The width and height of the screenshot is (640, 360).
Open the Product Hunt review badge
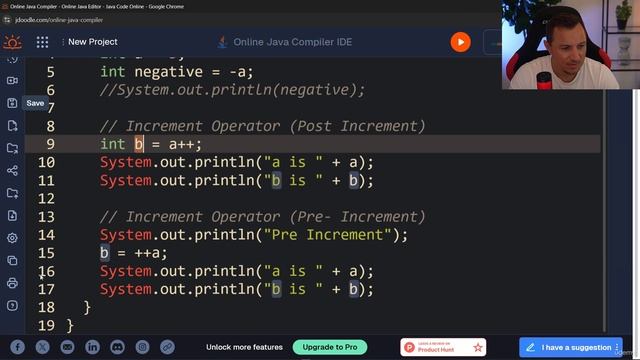click(x=443, y=347)
